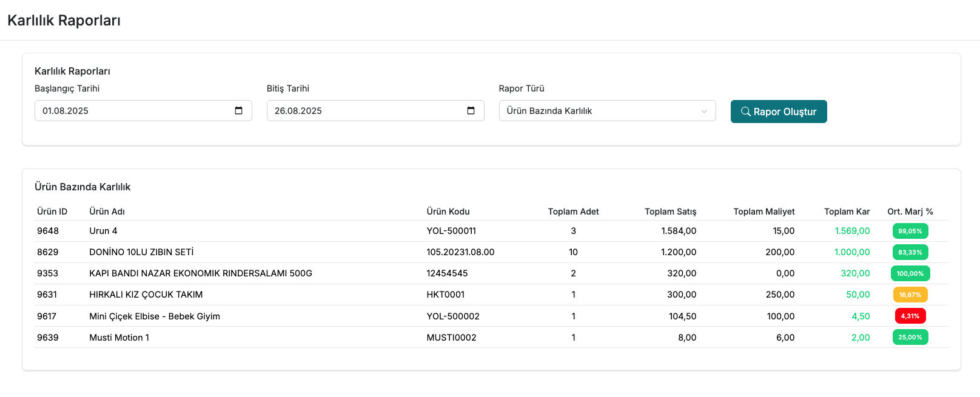Click the Rapor Oluştur button

(x=778, y=112)
